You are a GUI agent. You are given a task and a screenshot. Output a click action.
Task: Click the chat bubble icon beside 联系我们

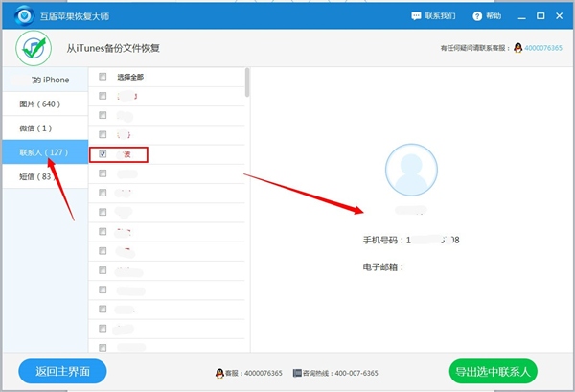pyautogui.click(x=416, y=15)
